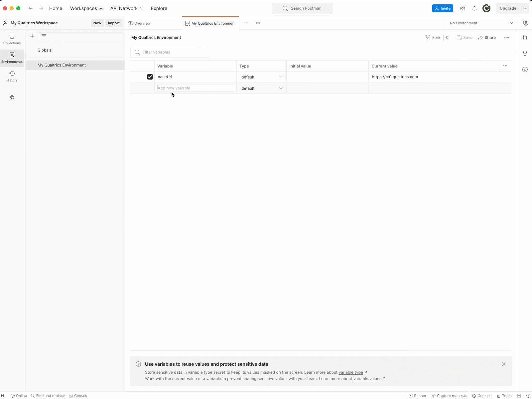Open the variable values link
The width and height of the screenshot is (532, 399).
(x=367, y=379)
